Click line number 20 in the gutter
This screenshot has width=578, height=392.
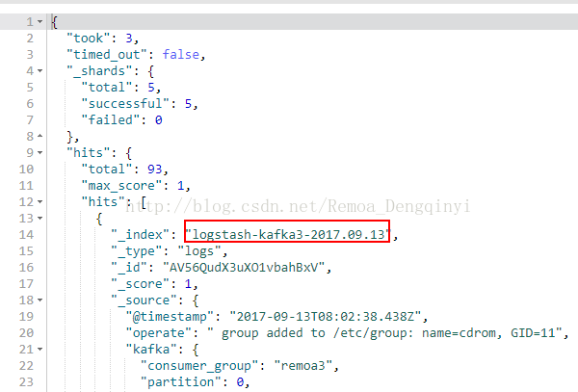coord(26,332)
